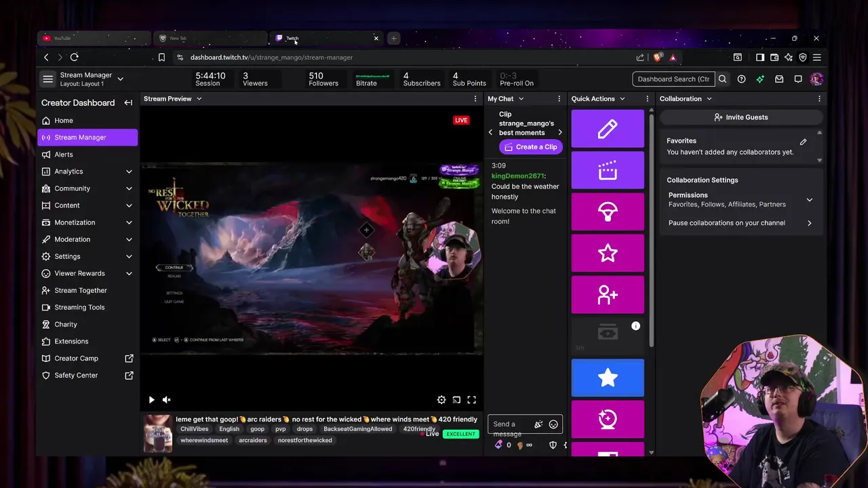868x488 pixels.
Task: Click the share page icon in address bar
Action: [640, 58]
